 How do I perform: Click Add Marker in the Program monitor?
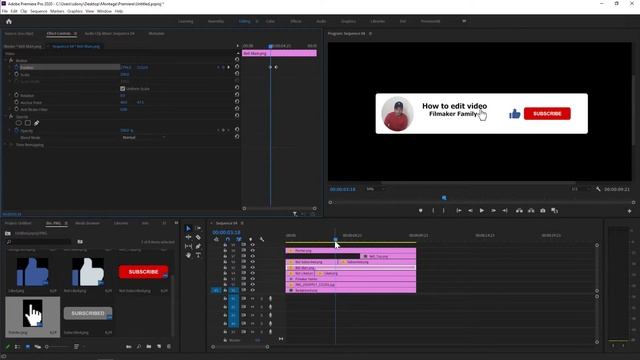tap(420, 211)
